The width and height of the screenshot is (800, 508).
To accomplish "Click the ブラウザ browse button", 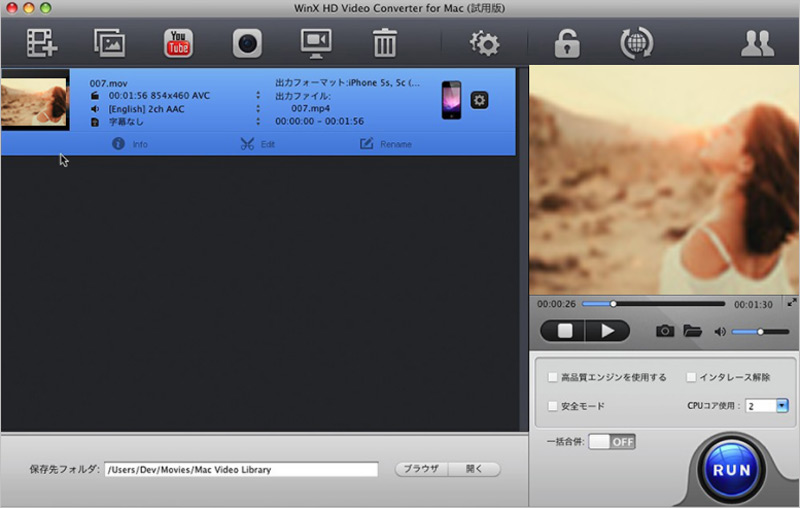I will (x=421, y=469).
